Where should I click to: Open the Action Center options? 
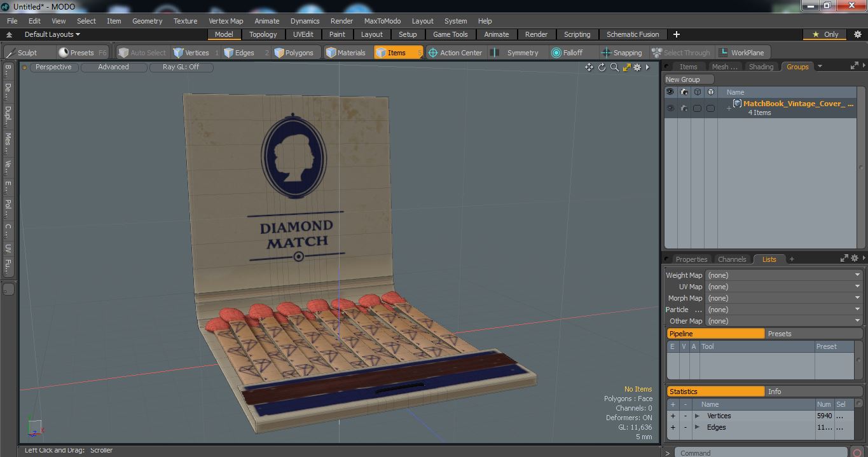click(x=455, y=53)
